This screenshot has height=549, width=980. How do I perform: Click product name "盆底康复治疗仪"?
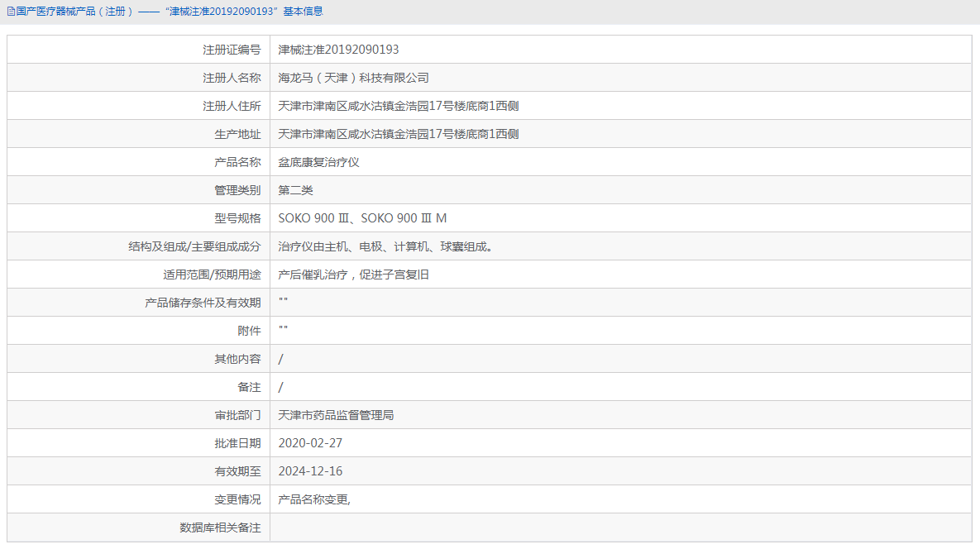click(x=318, y=162)
